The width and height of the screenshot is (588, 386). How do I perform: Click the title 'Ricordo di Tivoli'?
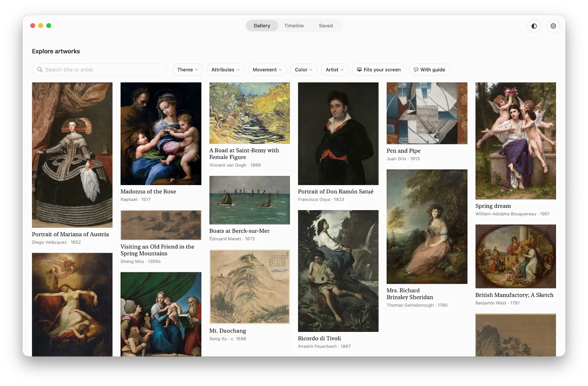pyautogui.click(x=319, y=339)
